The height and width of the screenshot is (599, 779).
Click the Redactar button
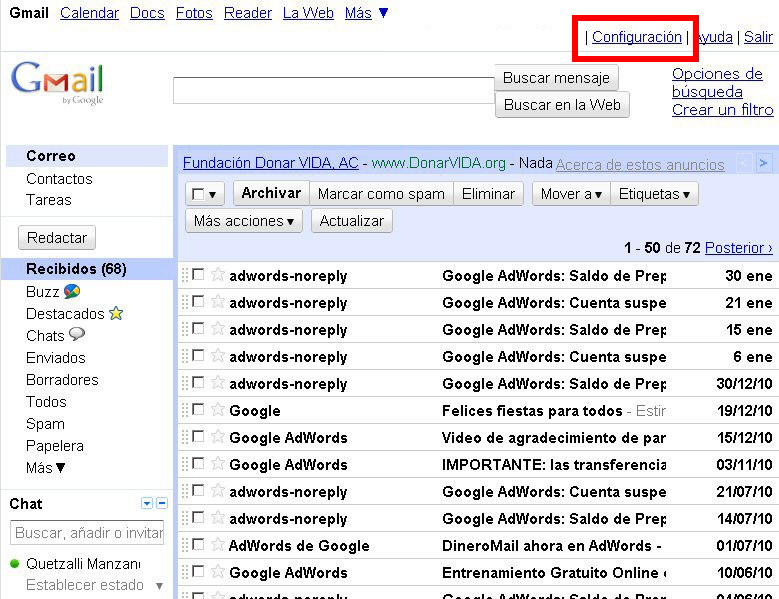[x=57, y=237]
